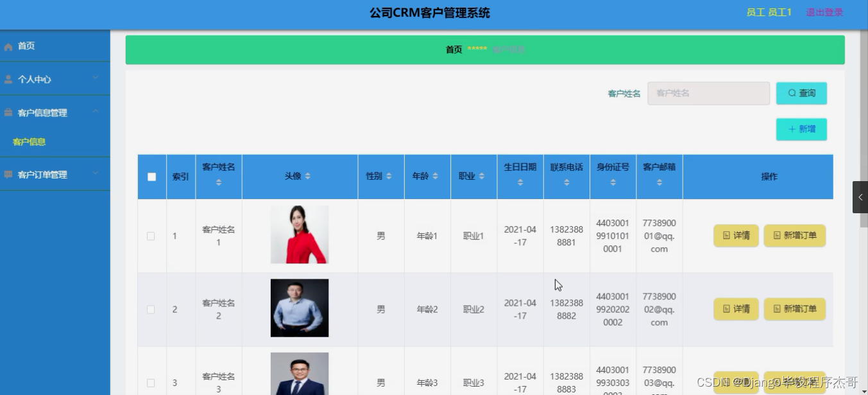Click the magnifier icon in the 查询 button
Image resolution: width=868 pixels, height=395 pixels.
[792, 92]
